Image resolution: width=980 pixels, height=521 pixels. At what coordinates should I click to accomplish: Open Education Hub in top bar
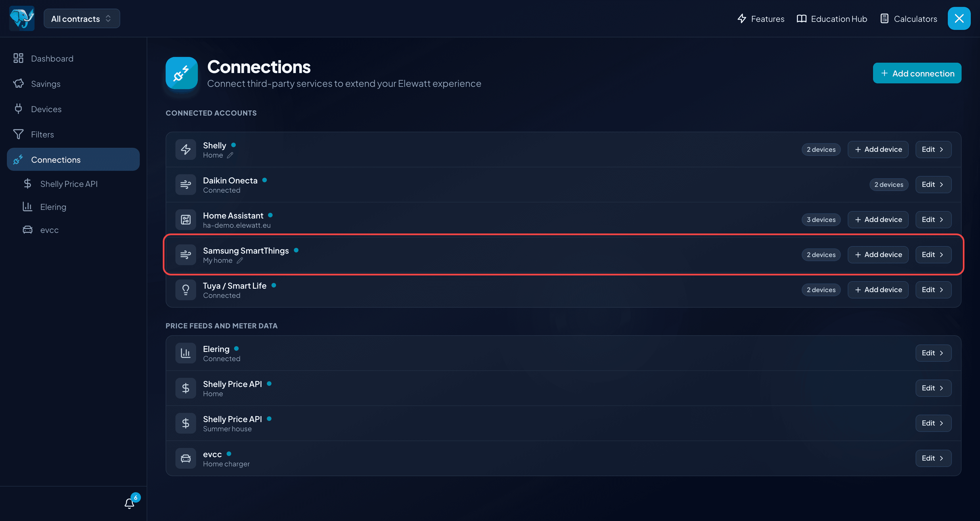pyautogui.click(x=832, y=19)
